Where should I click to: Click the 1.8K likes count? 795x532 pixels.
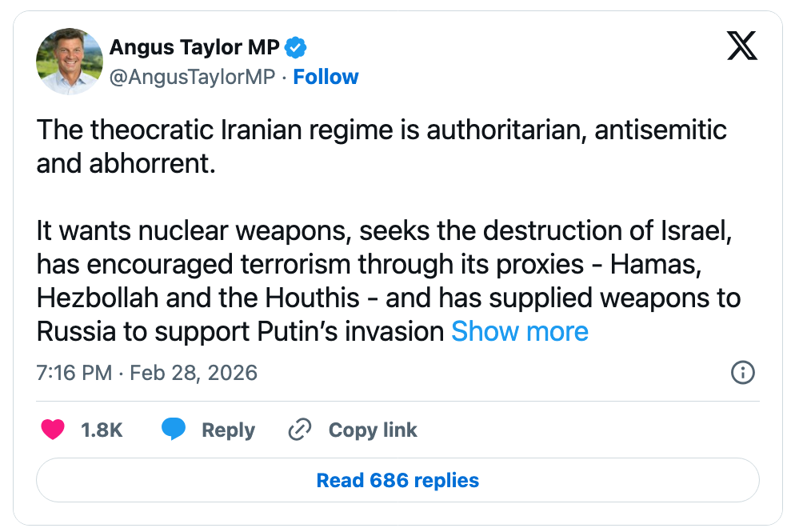pos(102,430)
